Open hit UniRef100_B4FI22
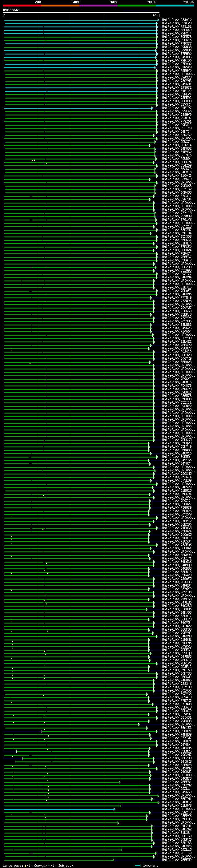197x868 pixels. (x=177, y=91)
